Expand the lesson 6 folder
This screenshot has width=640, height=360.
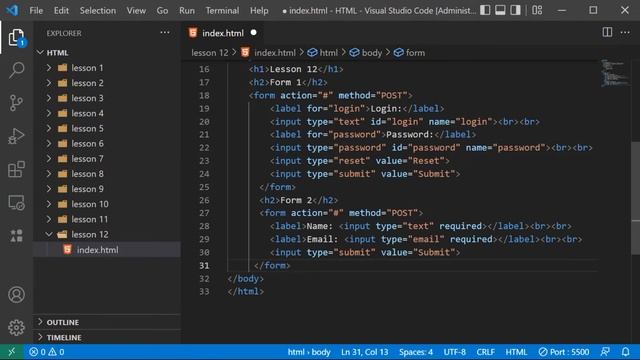click(x=49, y=143)
